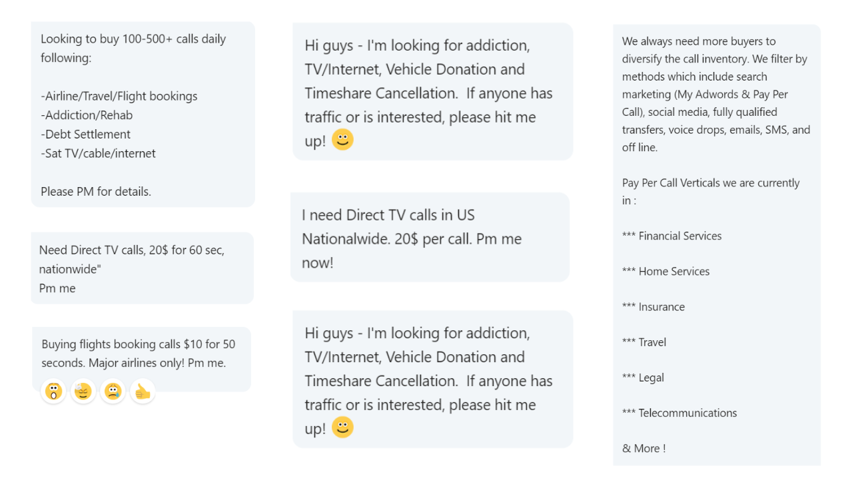The width and height of the screenshot is (868, 490).
Task: Click smiley emoji in the lower "Hi guys" message
Action: [x=342, y=427]
